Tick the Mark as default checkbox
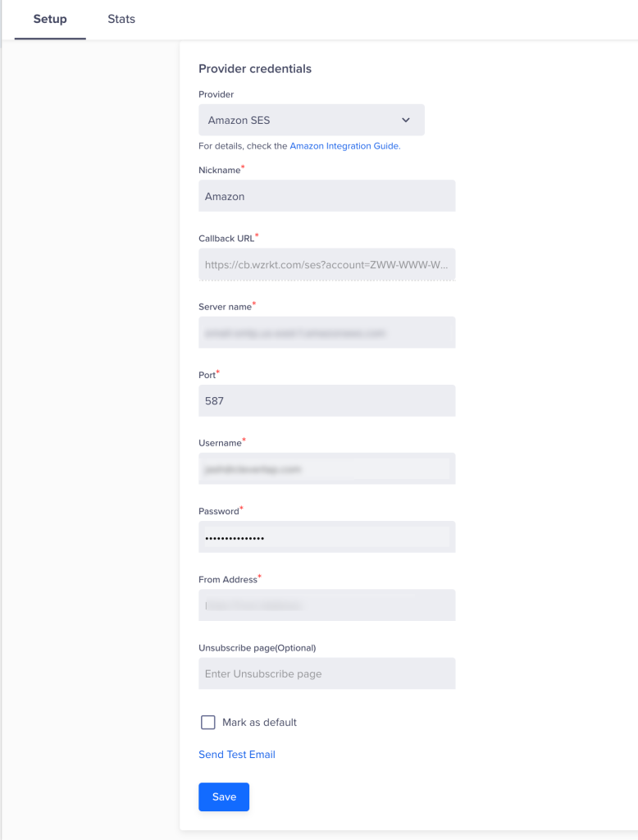The image size is (638, 840). (207, 722)
